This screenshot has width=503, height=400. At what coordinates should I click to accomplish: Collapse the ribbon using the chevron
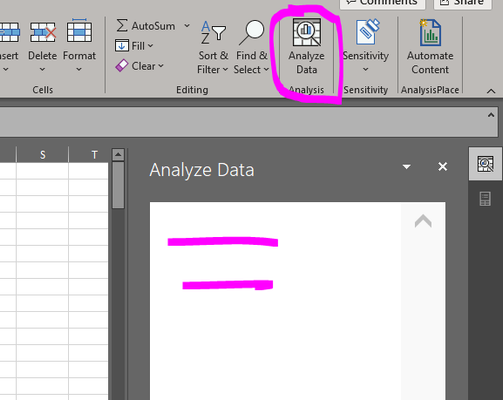click(491, 91)
